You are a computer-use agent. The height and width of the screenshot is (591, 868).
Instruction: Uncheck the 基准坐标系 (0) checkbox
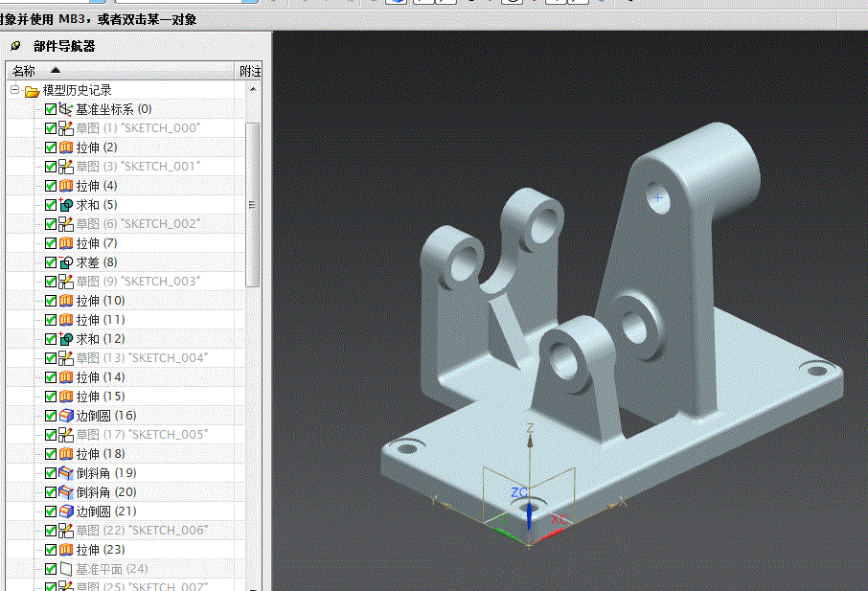(51, 109)
